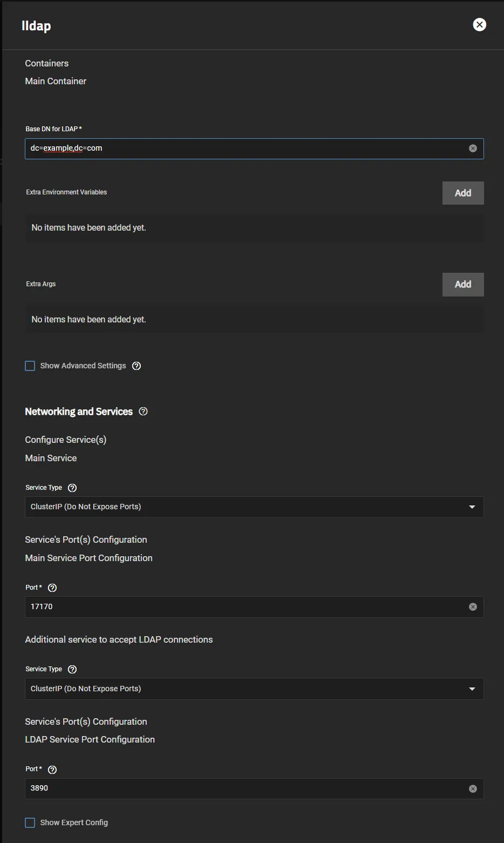Clear the 17170 port value
The width and height of the screenshot is (504, 843).
click(473, 607)
